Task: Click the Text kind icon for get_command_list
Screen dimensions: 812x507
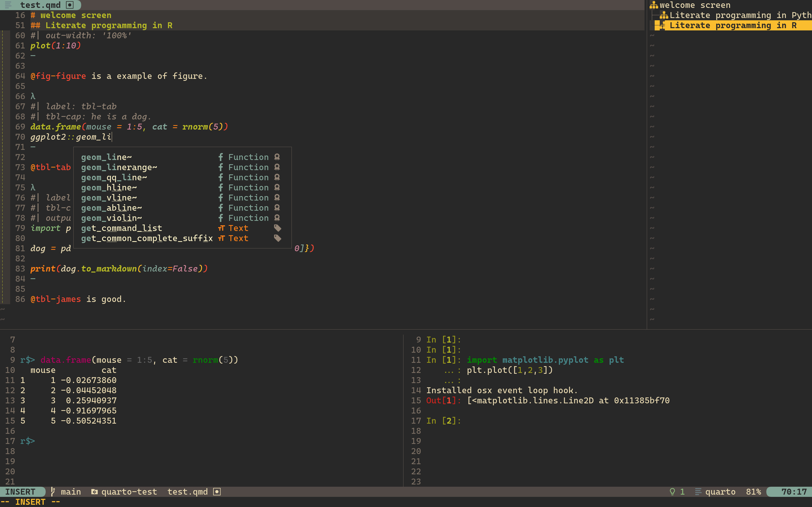Action: point(221,228)
